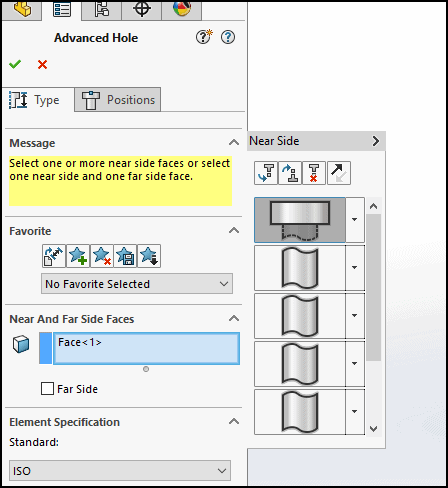Click the Save Favorite star icon
This screenshot has height=488, width=448.
[x=125, y=256]
